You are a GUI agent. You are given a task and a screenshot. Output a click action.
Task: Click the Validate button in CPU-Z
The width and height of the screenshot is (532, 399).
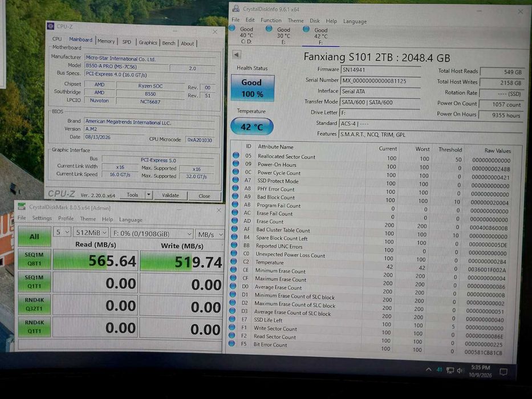pos(170,195)
